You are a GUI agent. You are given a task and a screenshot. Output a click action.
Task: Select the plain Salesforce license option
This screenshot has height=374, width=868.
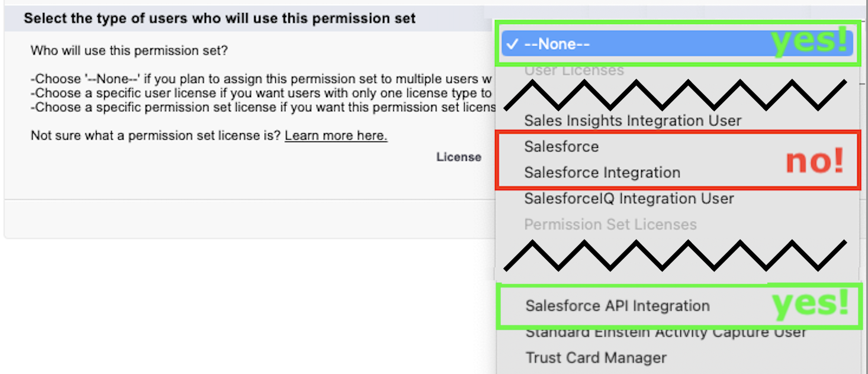click(561, 147)
